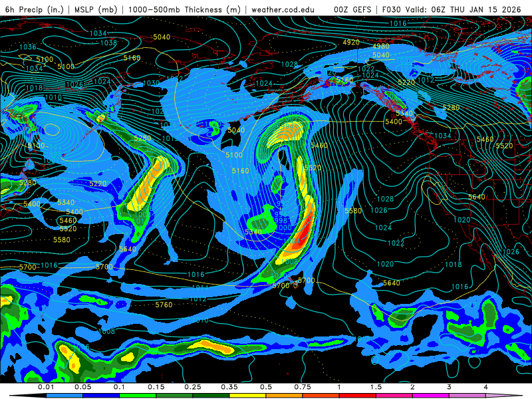Click the magenta 2–3 legend swatch
This screenshot has height=399, width=532.
431,396
